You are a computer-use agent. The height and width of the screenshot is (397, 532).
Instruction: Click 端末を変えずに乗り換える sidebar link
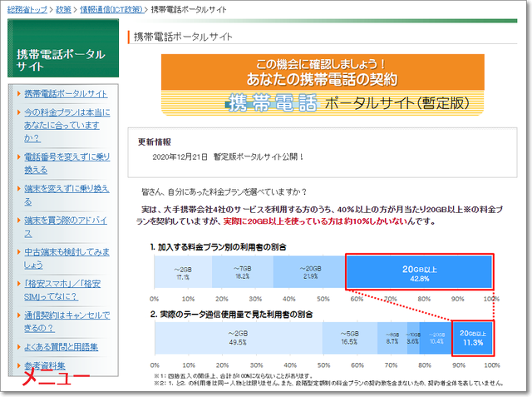pos(66,189)
